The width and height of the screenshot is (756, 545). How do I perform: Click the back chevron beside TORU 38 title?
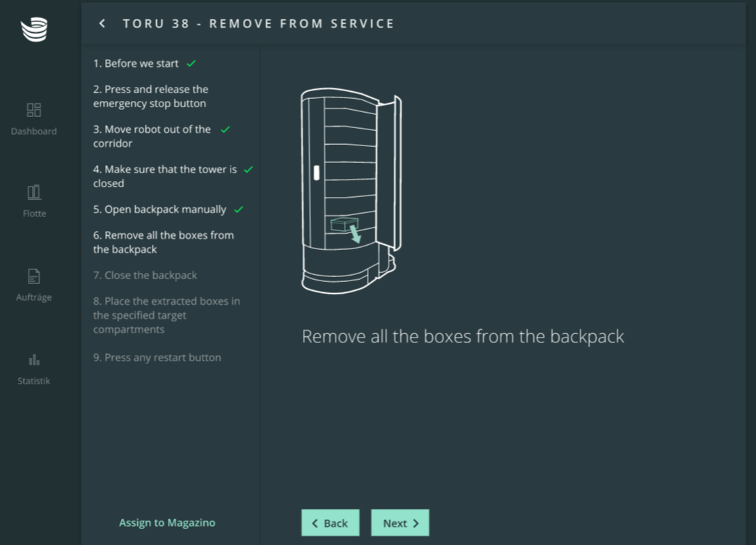102,24
